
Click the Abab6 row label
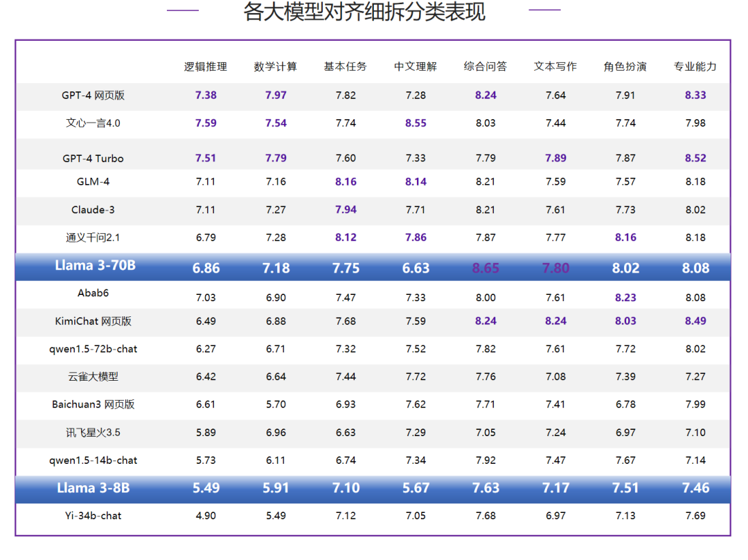(93, 293)
